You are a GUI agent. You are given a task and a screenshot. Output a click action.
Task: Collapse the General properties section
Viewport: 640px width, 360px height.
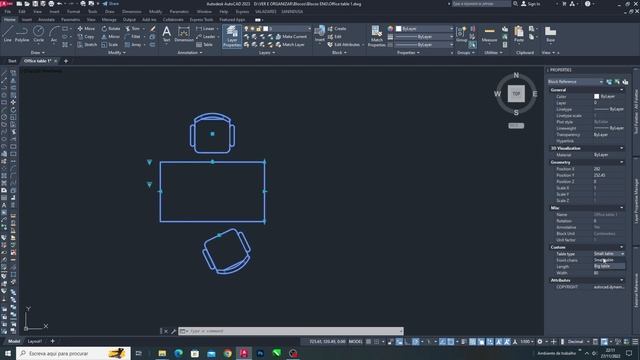click(622, 90)
